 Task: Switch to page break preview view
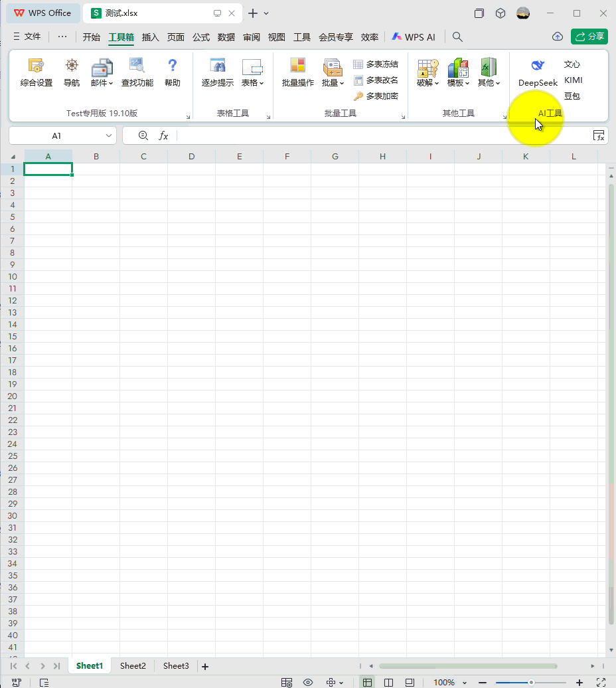coord(389,683)
